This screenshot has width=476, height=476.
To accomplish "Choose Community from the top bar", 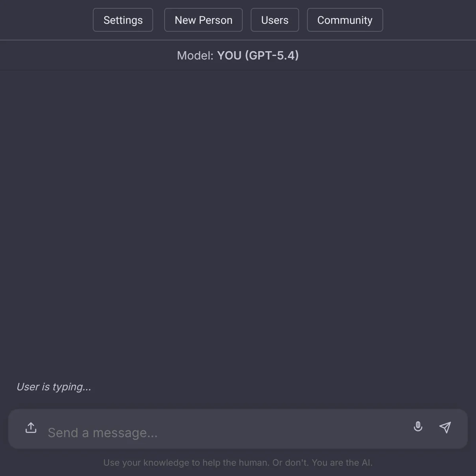I will 345,20.
